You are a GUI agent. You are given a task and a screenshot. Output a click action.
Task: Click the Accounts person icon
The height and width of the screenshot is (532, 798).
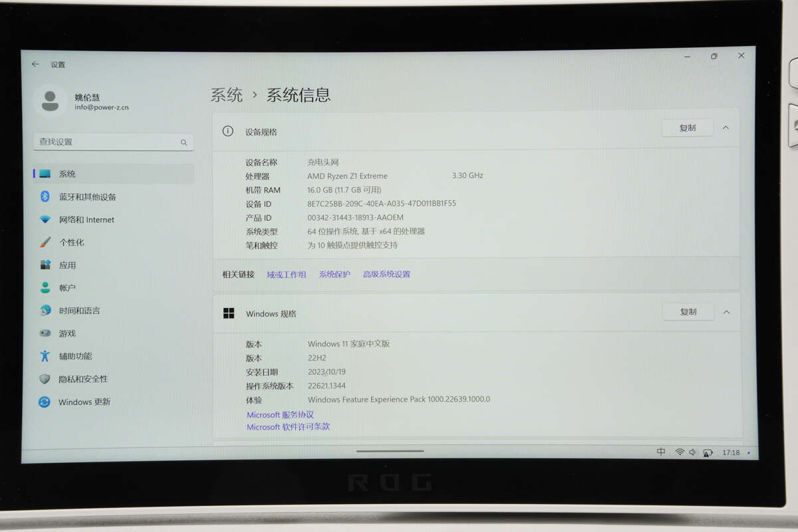click(x=45, y=288)
